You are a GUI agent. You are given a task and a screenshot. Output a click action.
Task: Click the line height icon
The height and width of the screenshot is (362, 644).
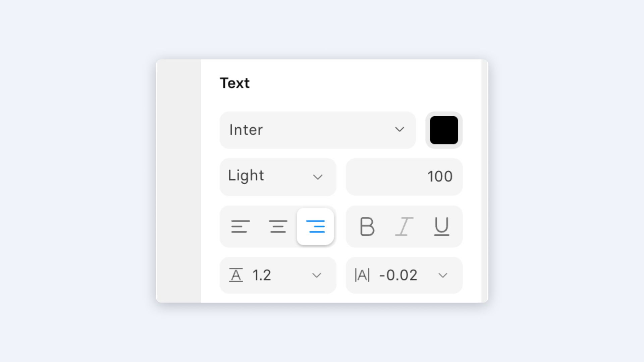(236, 275)
